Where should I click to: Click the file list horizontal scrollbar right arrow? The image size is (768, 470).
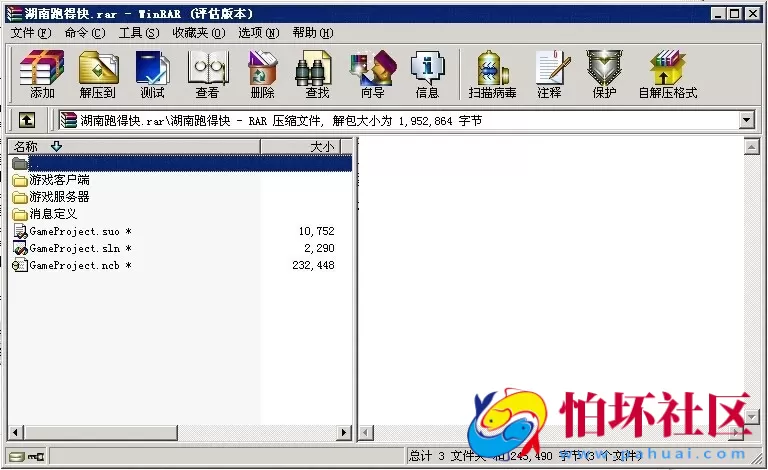(345, 432)
